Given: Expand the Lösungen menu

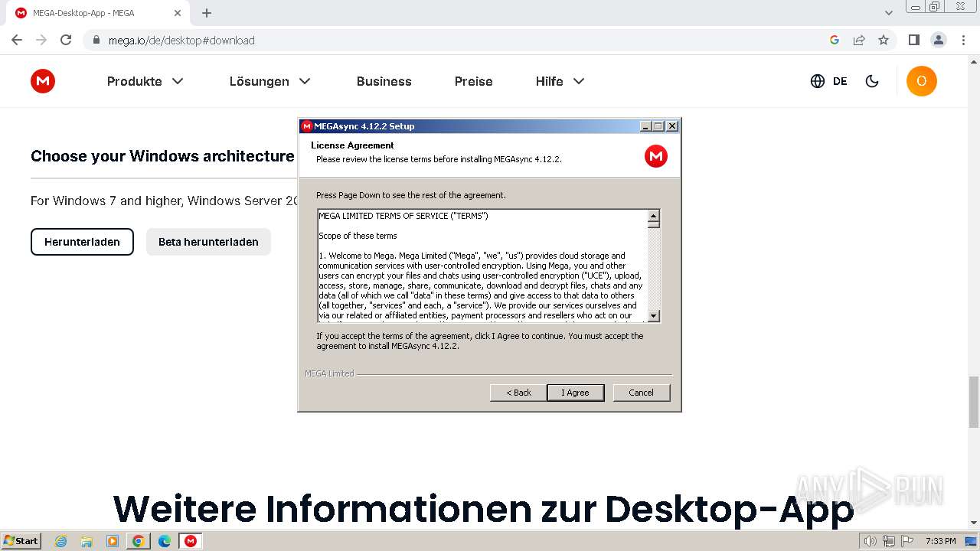Looking at the screenshot, I should pos(269,81).
